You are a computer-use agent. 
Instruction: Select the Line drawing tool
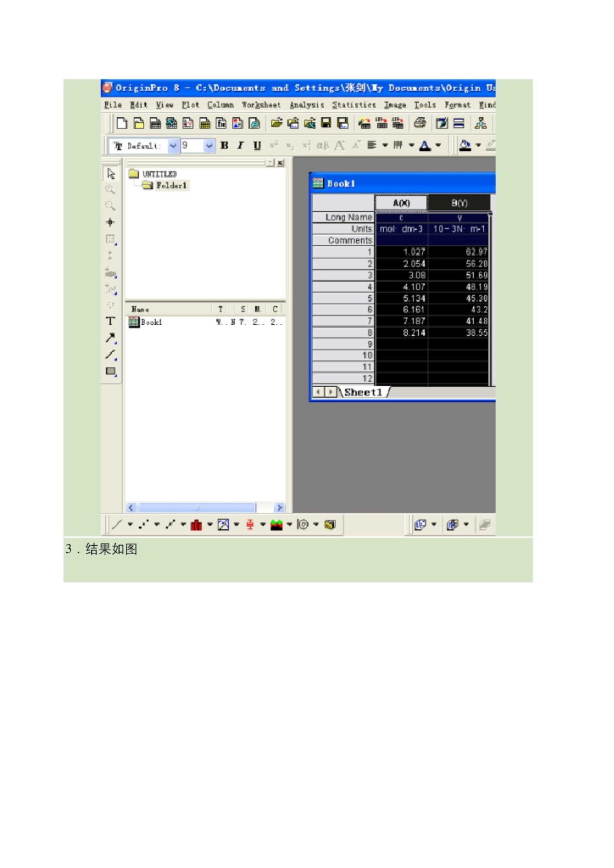(x=111, y=355)
